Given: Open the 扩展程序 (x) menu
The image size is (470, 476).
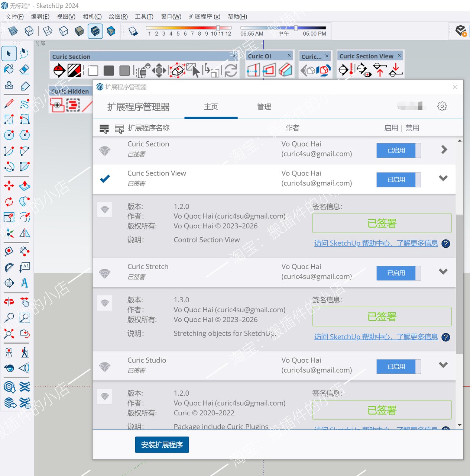Looking at the screenshot, I should click(204, 16).
